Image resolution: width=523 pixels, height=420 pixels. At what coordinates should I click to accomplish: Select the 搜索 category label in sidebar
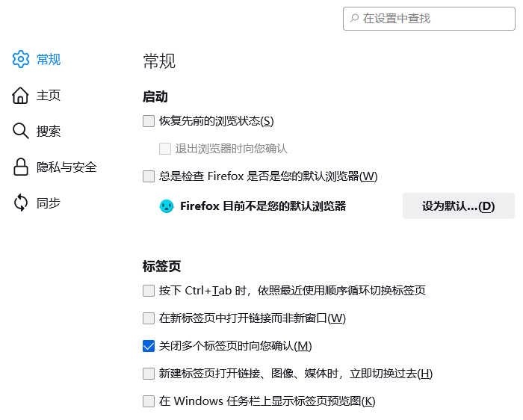49,131
